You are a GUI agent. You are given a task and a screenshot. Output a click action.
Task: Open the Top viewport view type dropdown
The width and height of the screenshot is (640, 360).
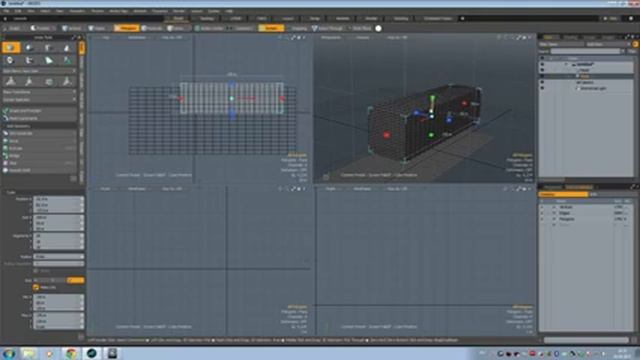pyautogui.click(x=106, y=37)
